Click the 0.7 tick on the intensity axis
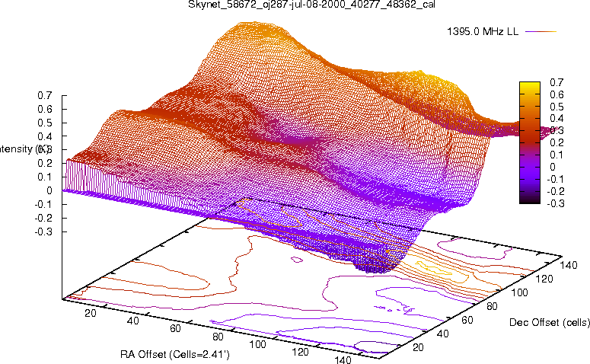The height and width of the screenshot is (364, 590). click(x=44, y=96)
